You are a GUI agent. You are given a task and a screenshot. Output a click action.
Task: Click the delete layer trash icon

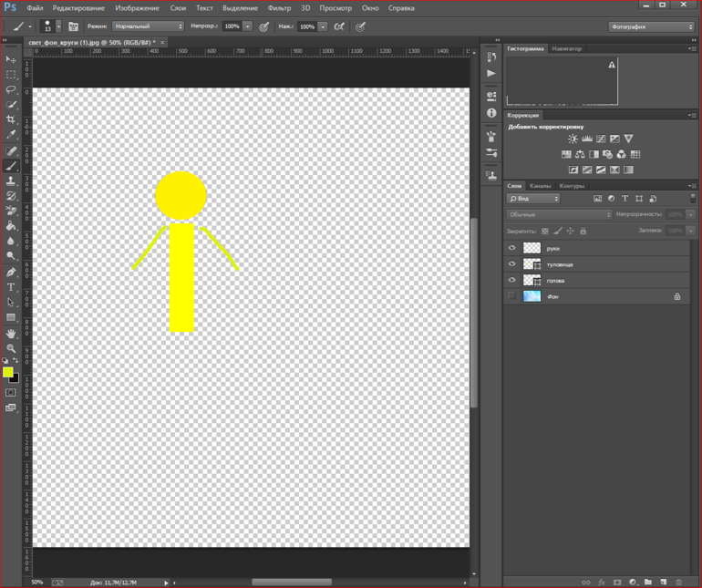pos(678,582)
